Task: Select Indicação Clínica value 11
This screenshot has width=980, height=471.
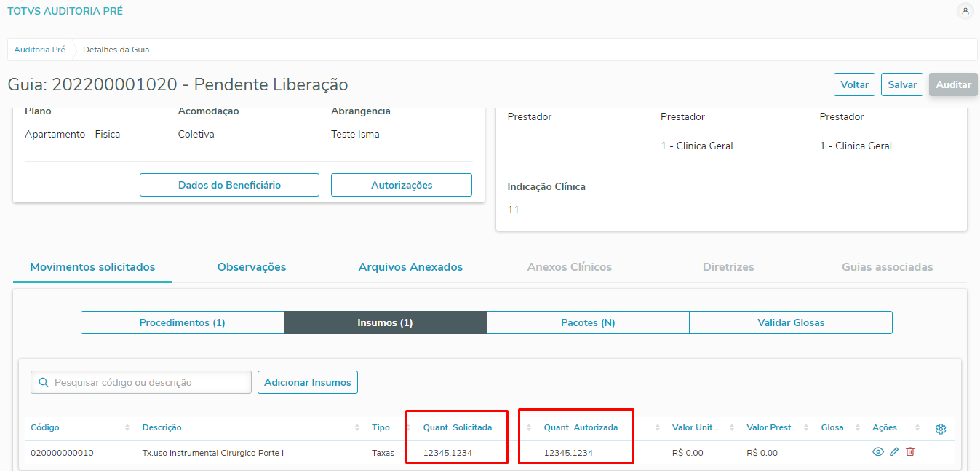Action: pyautogui.click(x=514, y=210)
